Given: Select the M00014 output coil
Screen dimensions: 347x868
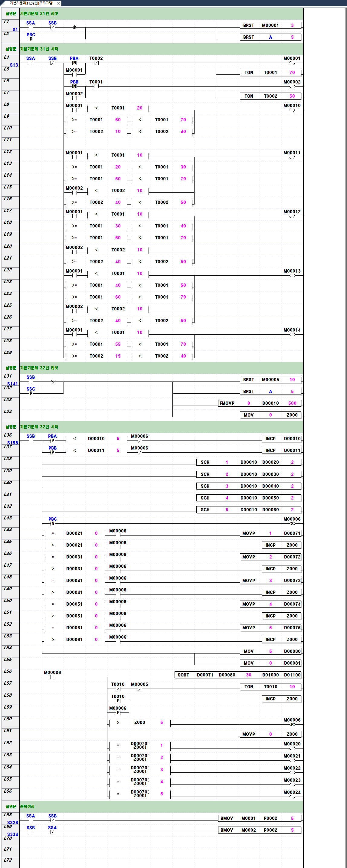Looking at the screenshot, I should click(x=292, y=334).
